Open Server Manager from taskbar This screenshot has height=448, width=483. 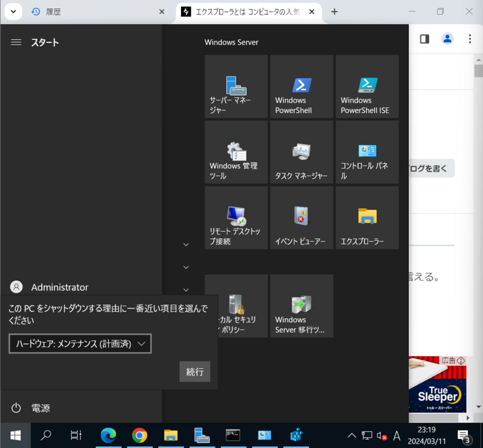[x=202, y=435]
